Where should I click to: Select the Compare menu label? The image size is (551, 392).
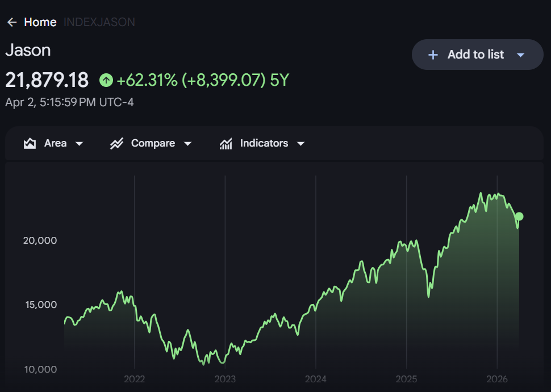pyautogui.click(x=153, y=143)
